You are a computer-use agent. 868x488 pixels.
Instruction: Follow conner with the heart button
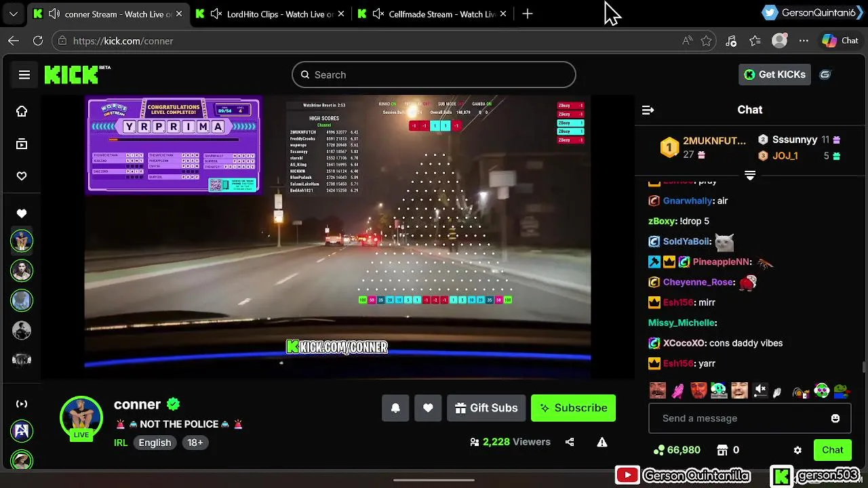coord(428,408)
